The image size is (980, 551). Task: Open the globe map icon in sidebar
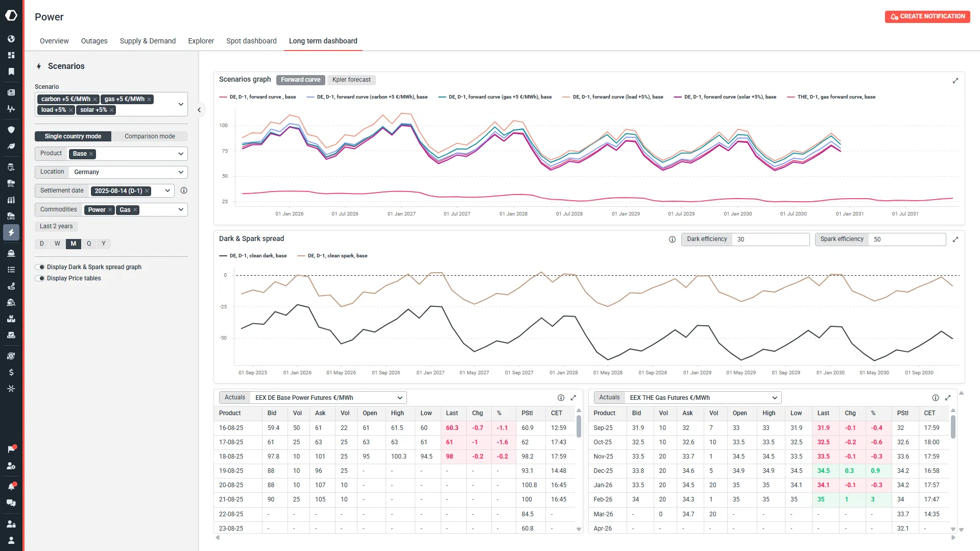click(x=11, y=39)
